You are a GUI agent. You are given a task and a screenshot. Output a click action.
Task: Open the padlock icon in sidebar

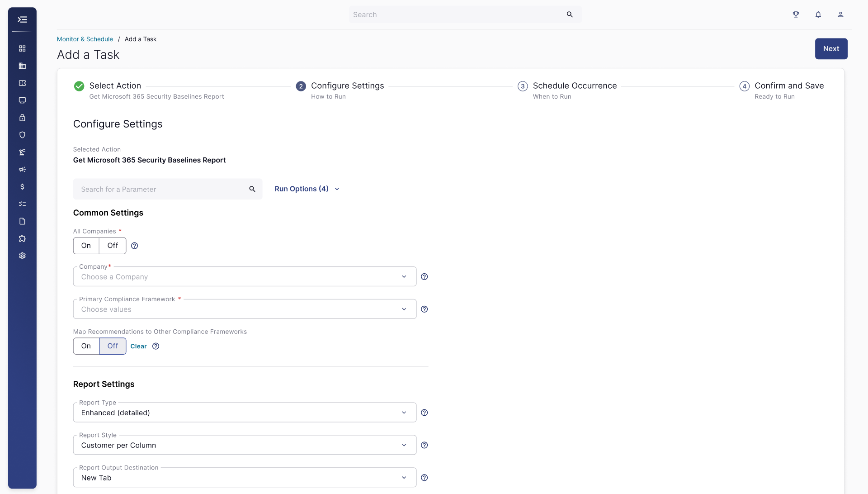[x=22, y=118]
